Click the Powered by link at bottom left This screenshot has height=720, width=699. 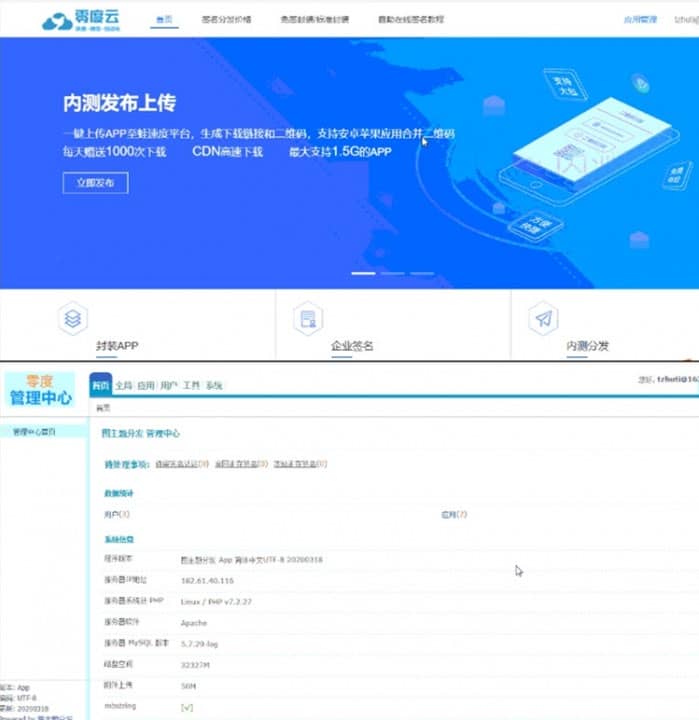(55, 717)
